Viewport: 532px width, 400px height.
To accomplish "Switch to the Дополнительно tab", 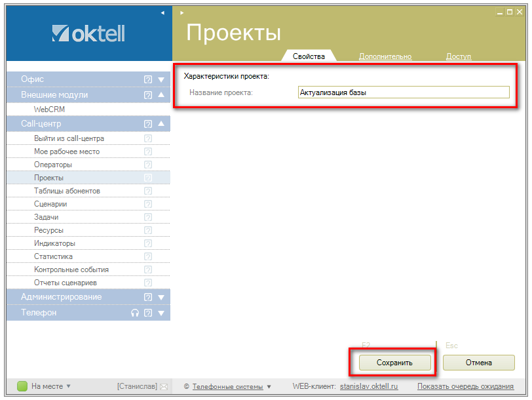I will (x=385, y=56).
